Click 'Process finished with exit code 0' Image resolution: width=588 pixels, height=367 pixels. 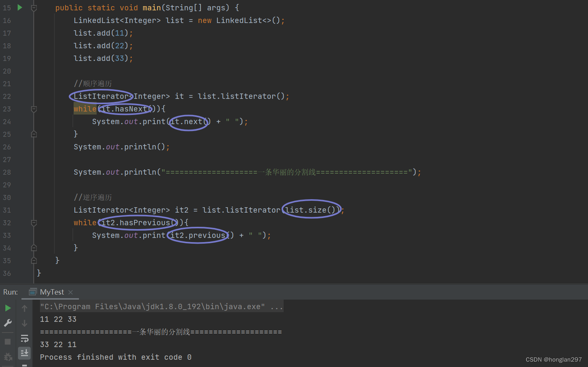[116, 357]
